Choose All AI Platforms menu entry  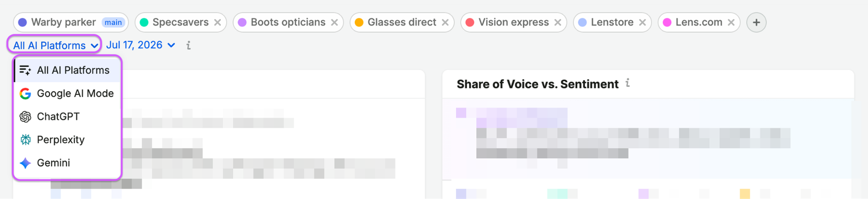point(67,70)
